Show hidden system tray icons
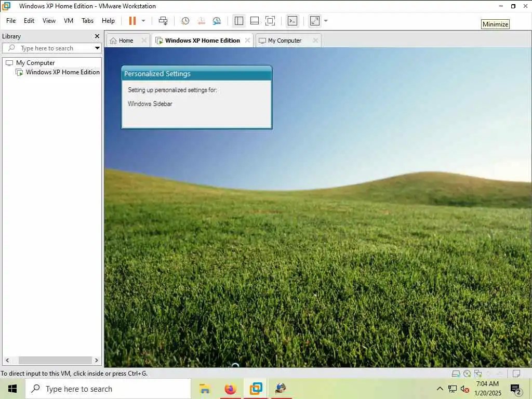The height and width of the screenshot is (399, 532). (440, 389)
